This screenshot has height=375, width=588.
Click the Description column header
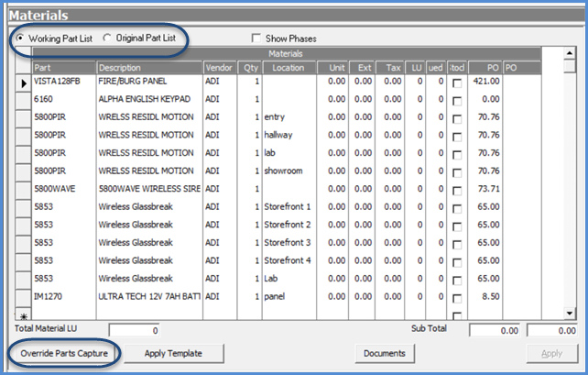[x=149, y=68]
